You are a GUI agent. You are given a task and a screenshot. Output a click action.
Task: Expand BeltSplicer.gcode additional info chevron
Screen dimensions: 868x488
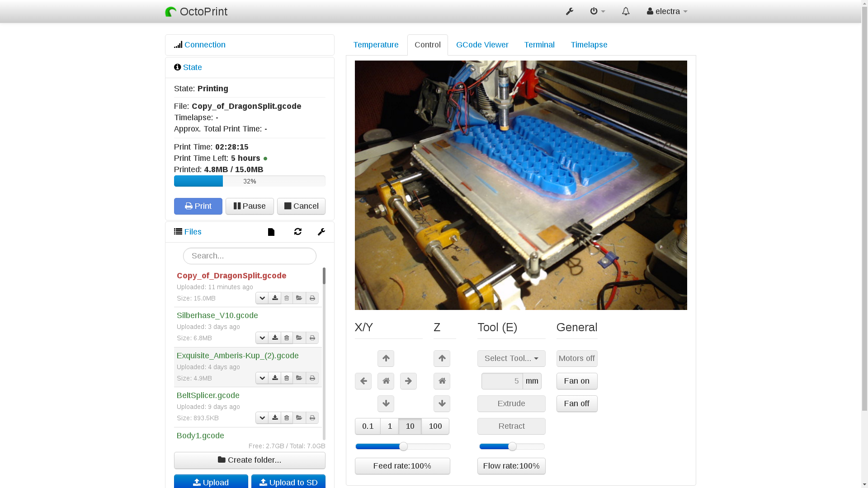pyautogui.click(x=262, y=418)
